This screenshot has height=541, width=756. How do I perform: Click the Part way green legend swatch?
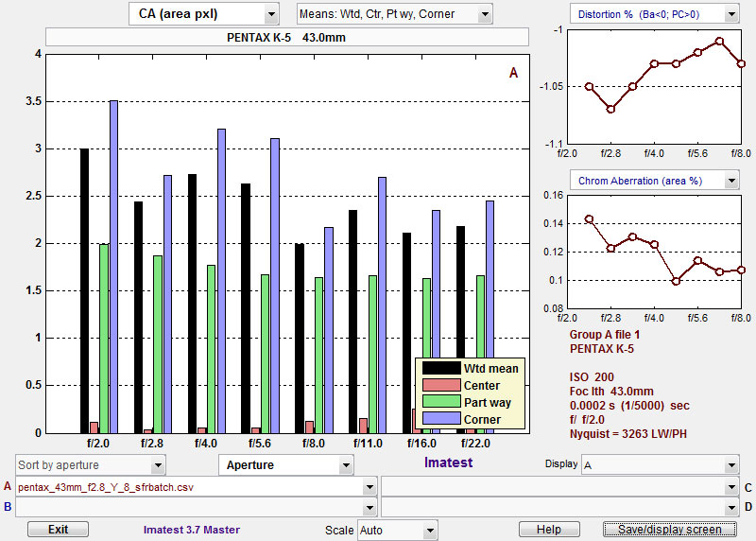coord(441,402)
